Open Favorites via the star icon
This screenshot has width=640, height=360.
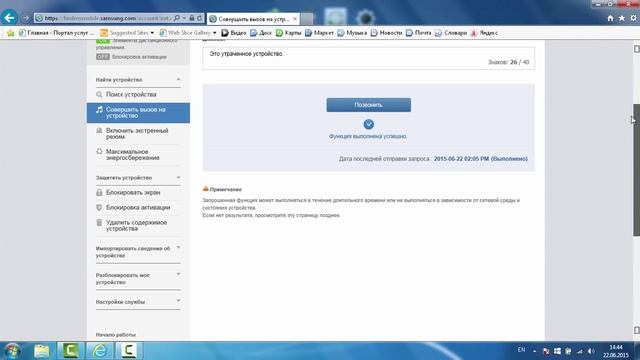[x=622, y=18]
